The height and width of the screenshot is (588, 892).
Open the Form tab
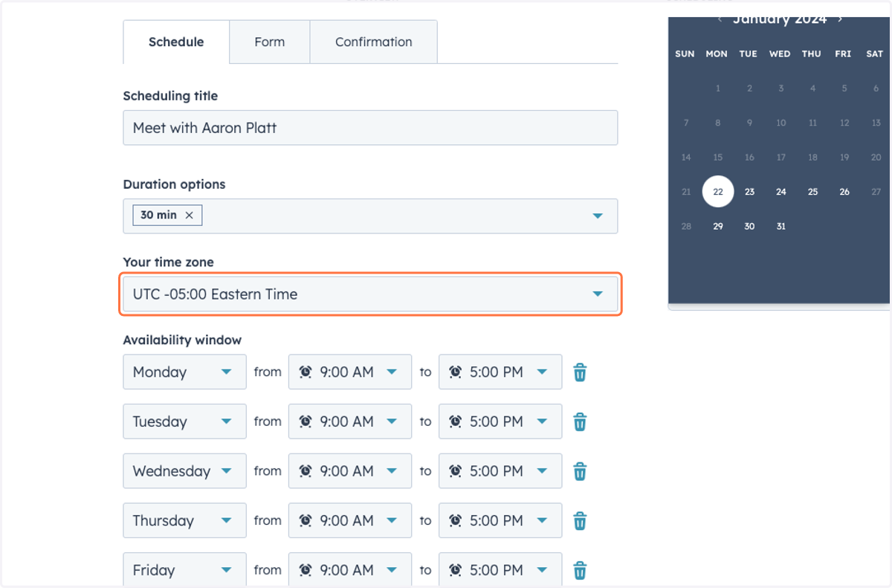[x=269, y=42]
